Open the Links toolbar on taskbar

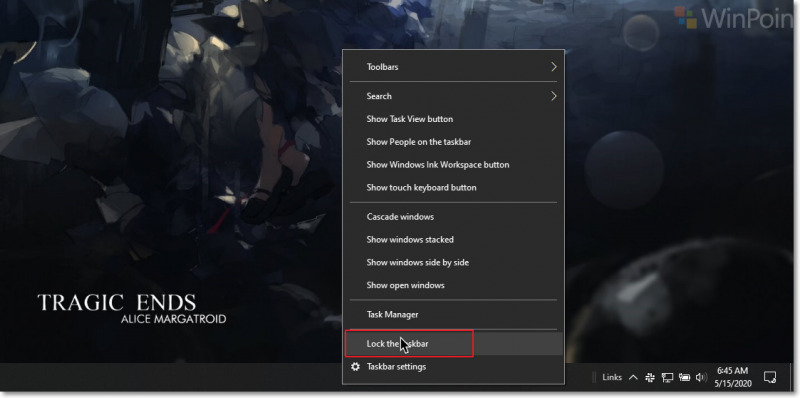pyautogui.click(x=612, y=378)
